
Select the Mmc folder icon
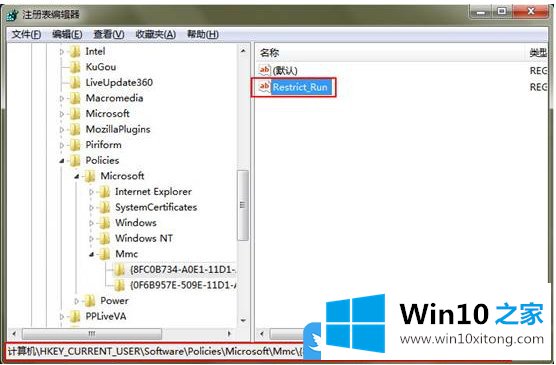coord(104,254)
